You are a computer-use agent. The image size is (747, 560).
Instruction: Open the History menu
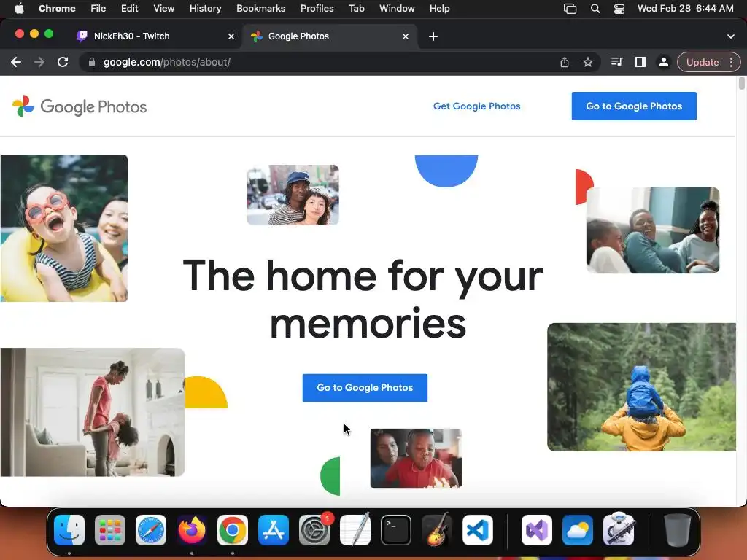pos(205,9)
